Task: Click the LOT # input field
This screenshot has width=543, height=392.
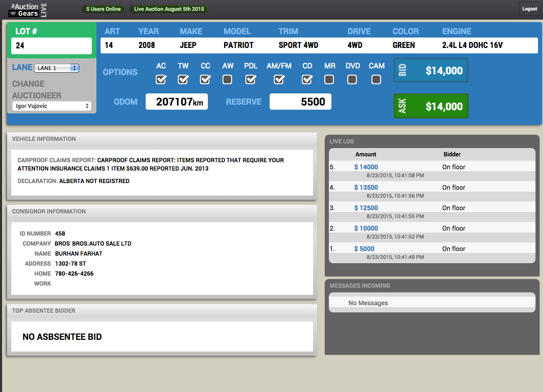Action: click(x=52, y=46)
